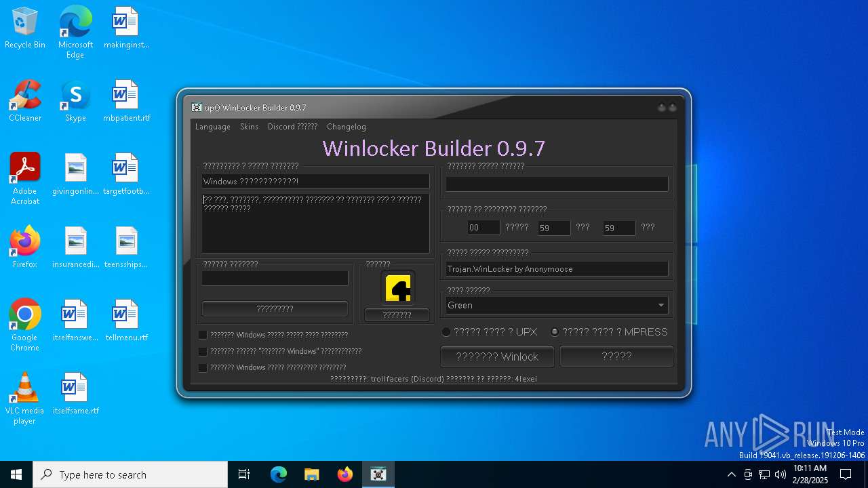
Task: Launch Firefox from the taskbar
Action: [344, 474]
